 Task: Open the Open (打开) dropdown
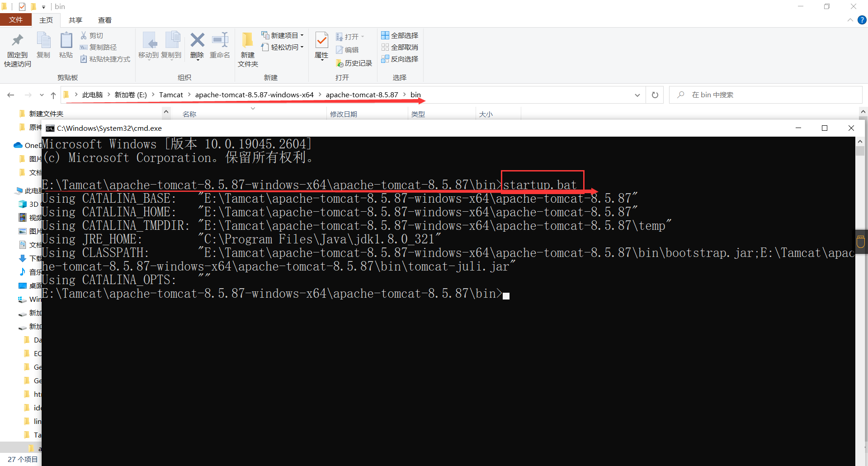coord(350,37)
